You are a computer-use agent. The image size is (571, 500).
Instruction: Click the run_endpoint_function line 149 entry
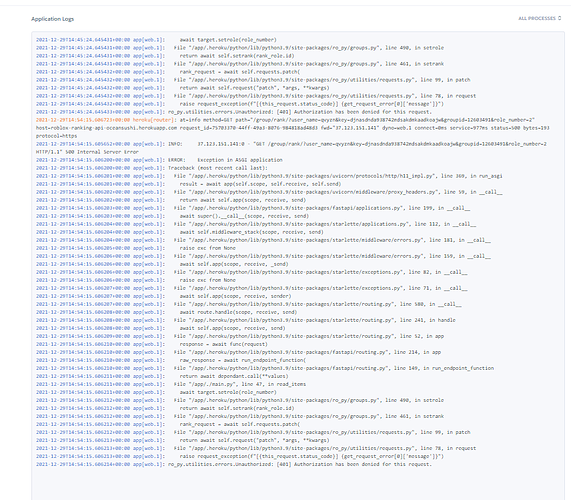coord(265,368)
